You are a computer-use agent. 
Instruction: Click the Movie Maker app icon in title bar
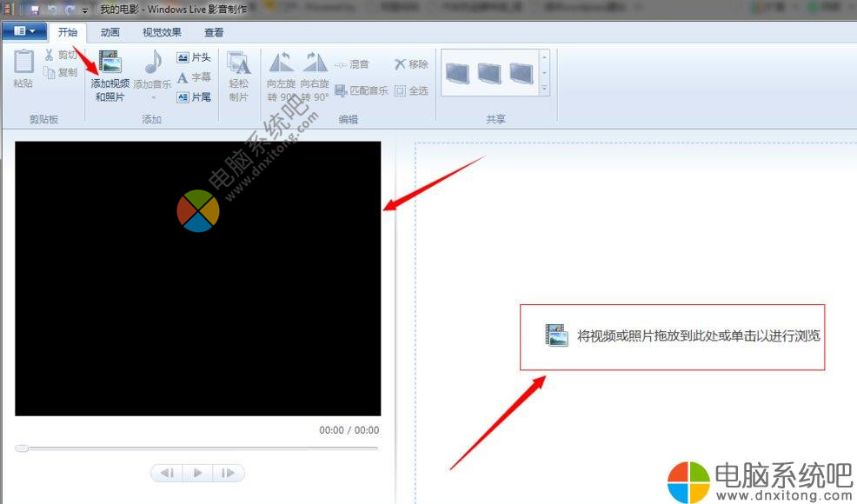[x=8, y=10]
